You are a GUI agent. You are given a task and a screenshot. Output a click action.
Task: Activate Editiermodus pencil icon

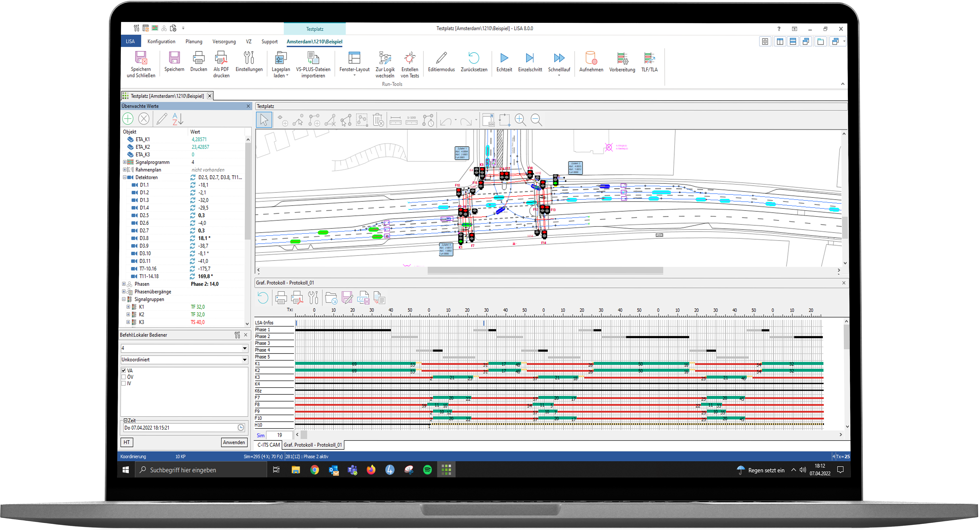(441, 58)
